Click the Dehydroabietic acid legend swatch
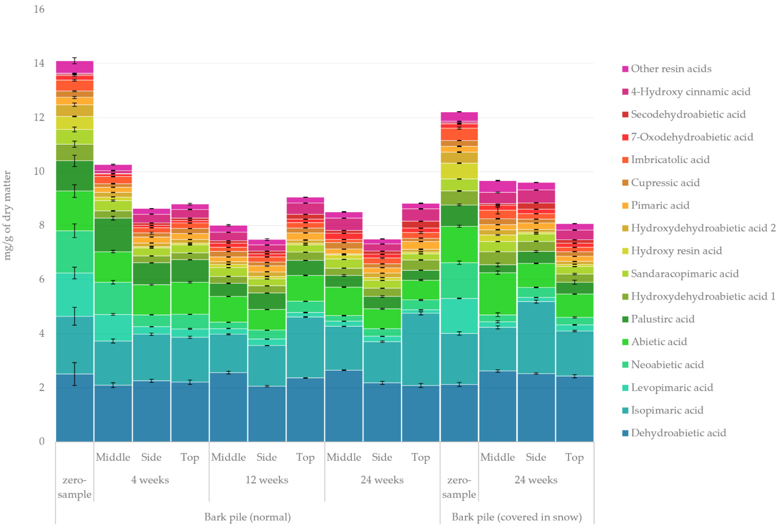The width and height of the screenshot is (783, 532). (625, 433)
